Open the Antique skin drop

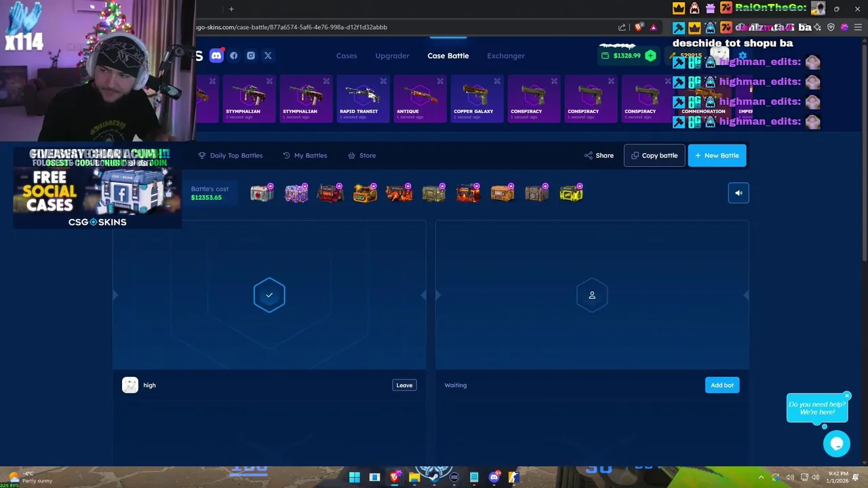point(419,99)
